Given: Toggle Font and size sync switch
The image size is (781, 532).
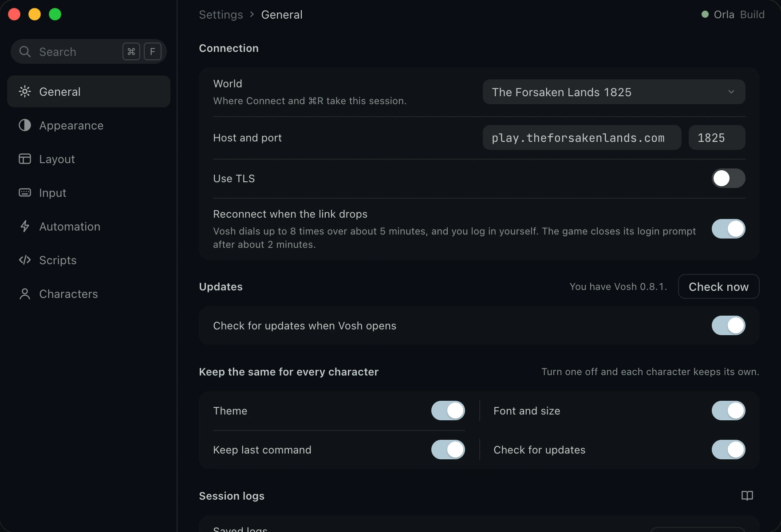Looking at the screenshot, I should pyautogui.click(x=729, y=411).
